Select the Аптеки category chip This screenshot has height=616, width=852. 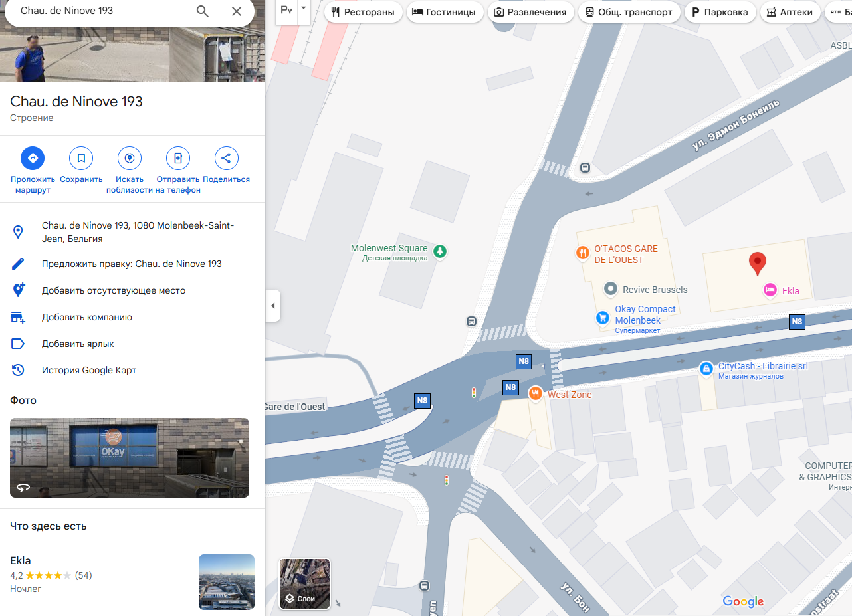pyautogui.click(x=790, y=12)
